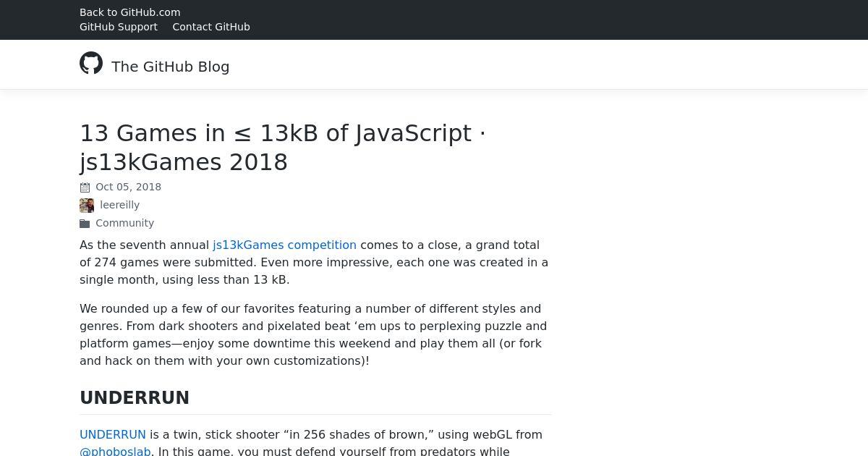Open the UNDERRUN game link in paragraph
This screenshot has height=456, width=868.
[x=113, y=434]
